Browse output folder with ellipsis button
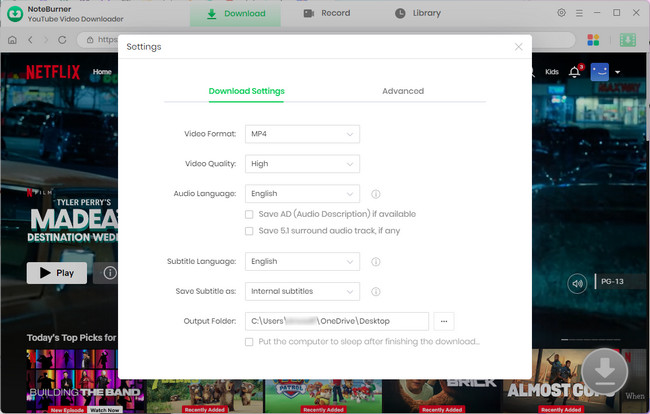The width and height of the screenshot is (650, 414). click(444, 322)
